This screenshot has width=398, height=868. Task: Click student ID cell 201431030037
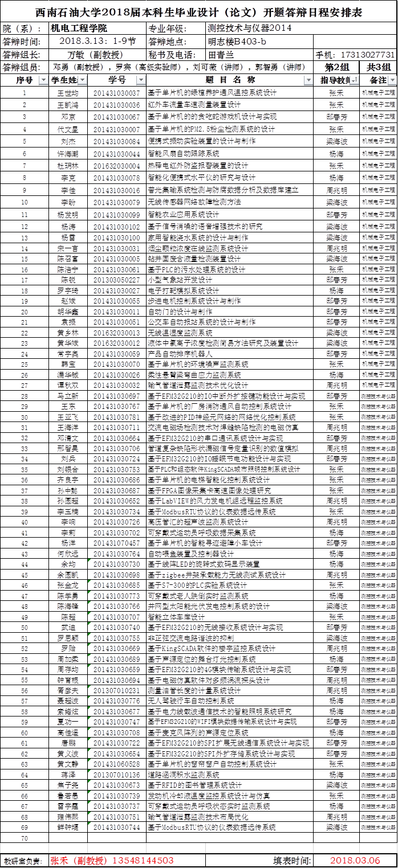[117, 93]
